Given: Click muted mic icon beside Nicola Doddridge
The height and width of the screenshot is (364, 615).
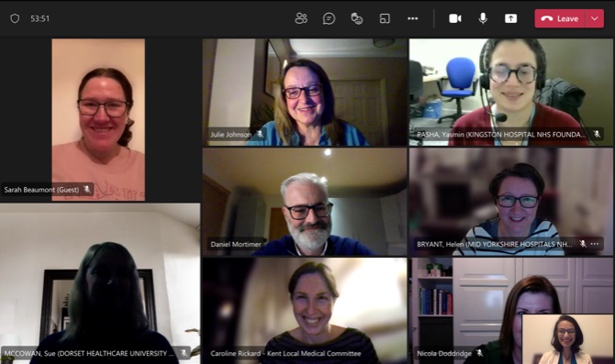Looking at the screenshot, I should pos(479,353).
